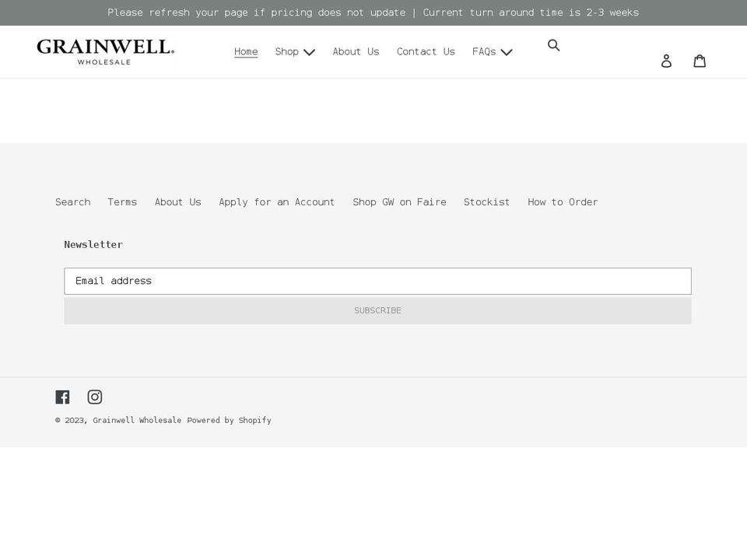747x560 pixels.
Task: Open Powered by Shopify link
Action: [229, 420]
